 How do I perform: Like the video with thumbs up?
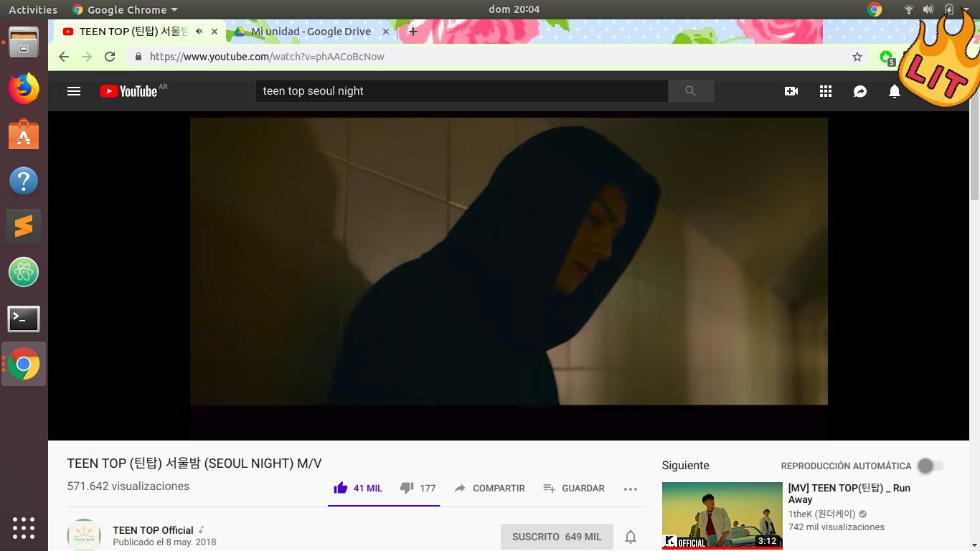coord(358,488)
